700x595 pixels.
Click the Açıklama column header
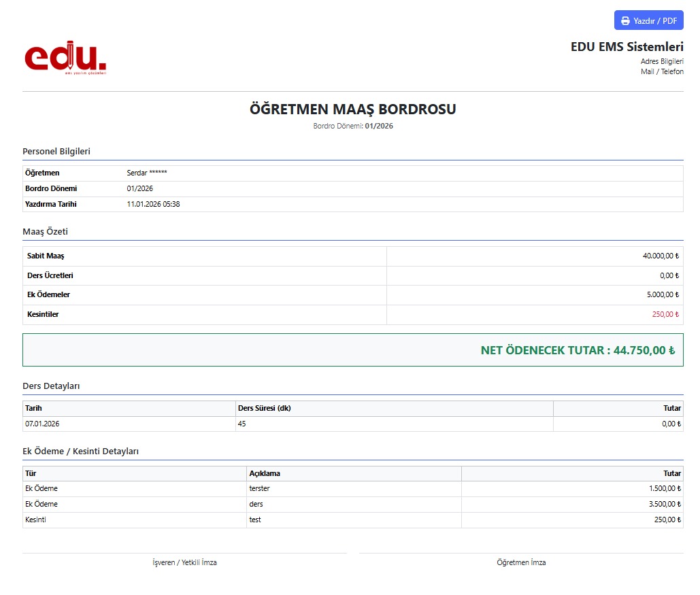(265, 473)
